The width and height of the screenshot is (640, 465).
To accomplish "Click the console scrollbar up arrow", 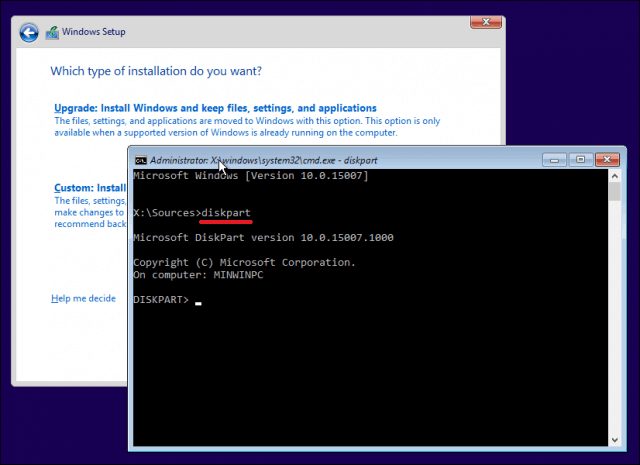I will tap(615, 176).
